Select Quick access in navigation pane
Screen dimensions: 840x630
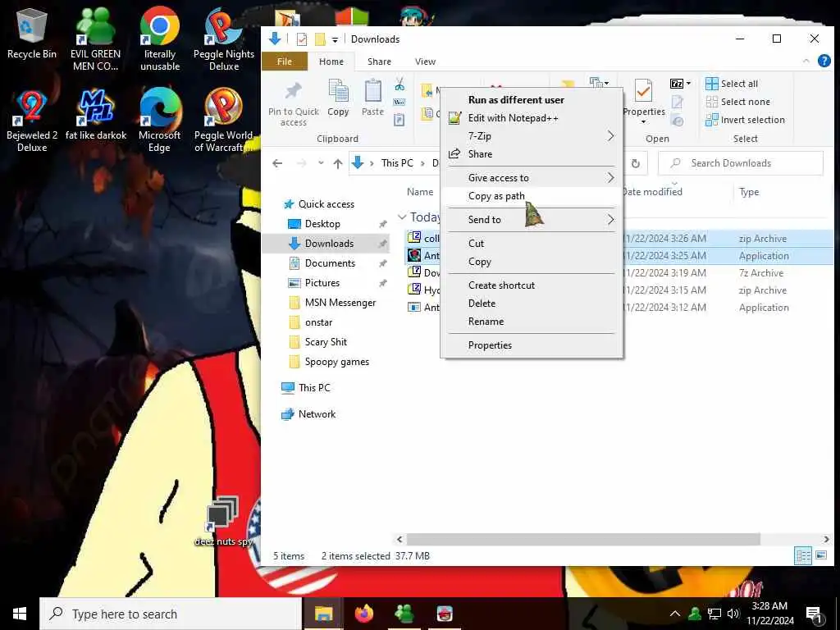[x=326, y=204]
